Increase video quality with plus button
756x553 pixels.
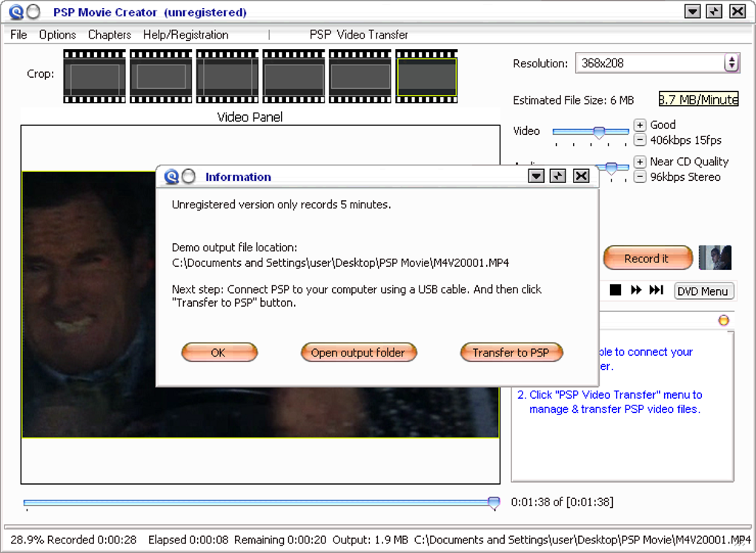click(x=640, y=125)
